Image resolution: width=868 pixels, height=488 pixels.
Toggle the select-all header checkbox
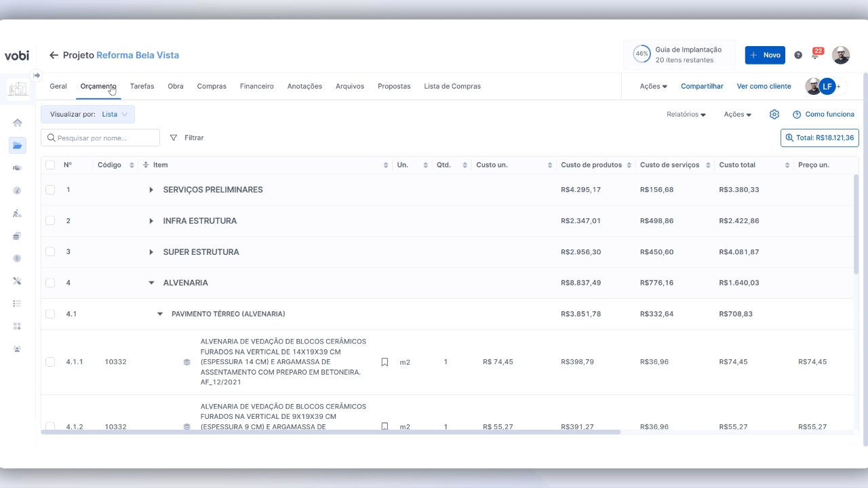(50, 165)
